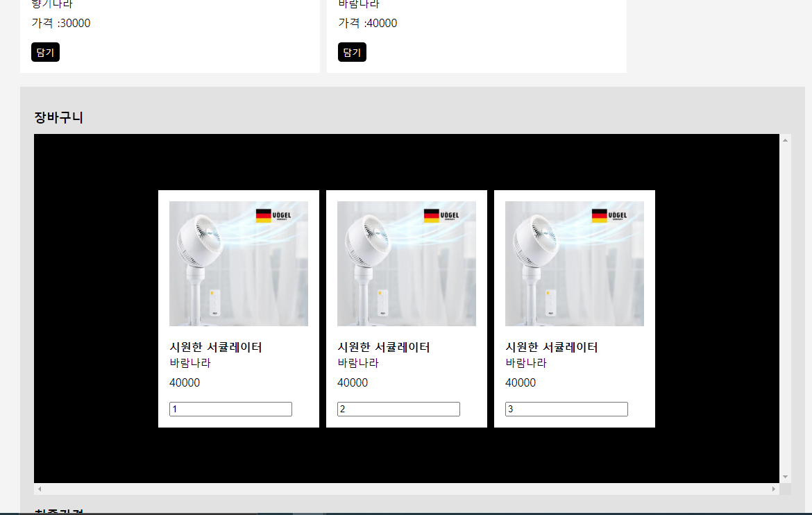Click 바람나라 brand text in second cart card

[358, 363]
